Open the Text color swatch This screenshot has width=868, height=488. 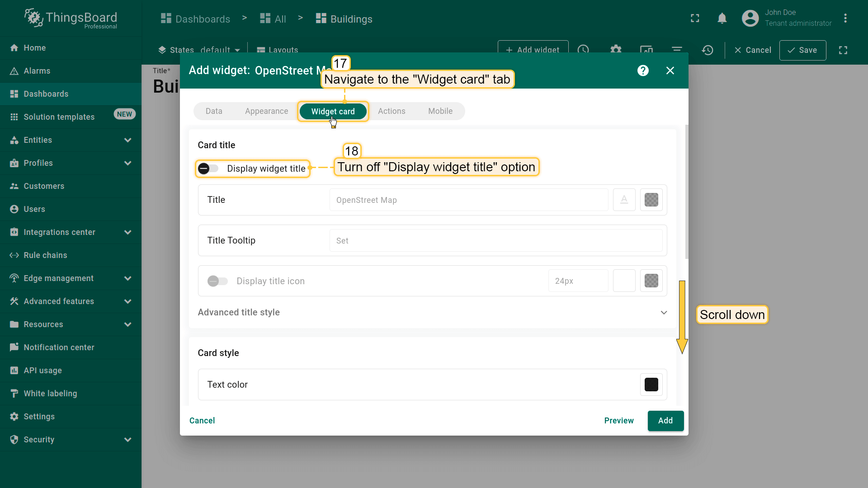tap(651, 385)
